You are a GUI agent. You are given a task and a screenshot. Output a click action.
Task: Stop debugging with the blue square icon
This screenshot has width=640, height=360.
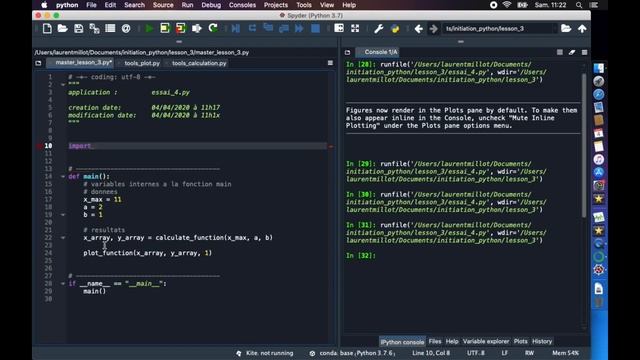tap(315, 29)
